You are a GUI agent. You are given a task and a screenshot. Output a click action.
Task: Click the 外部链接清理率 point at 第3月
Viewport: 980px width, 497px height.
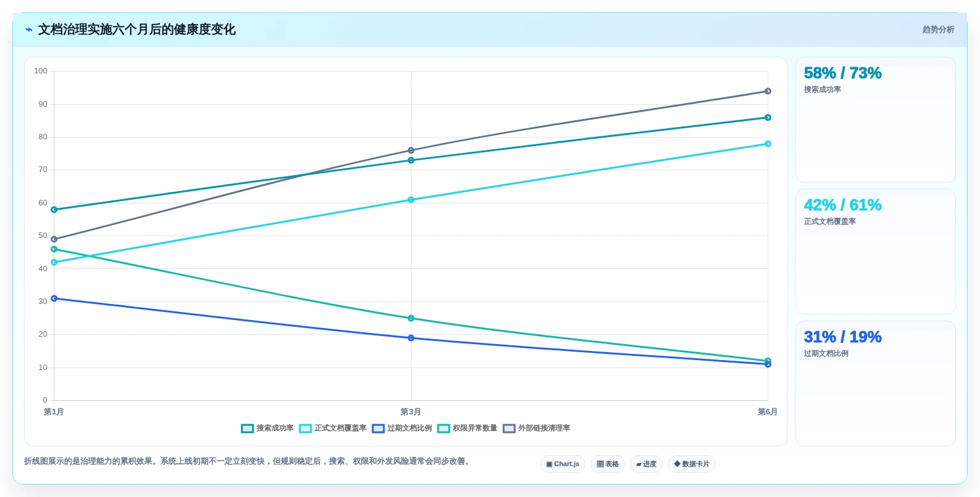pyautogui.click(x=411, y=150)
